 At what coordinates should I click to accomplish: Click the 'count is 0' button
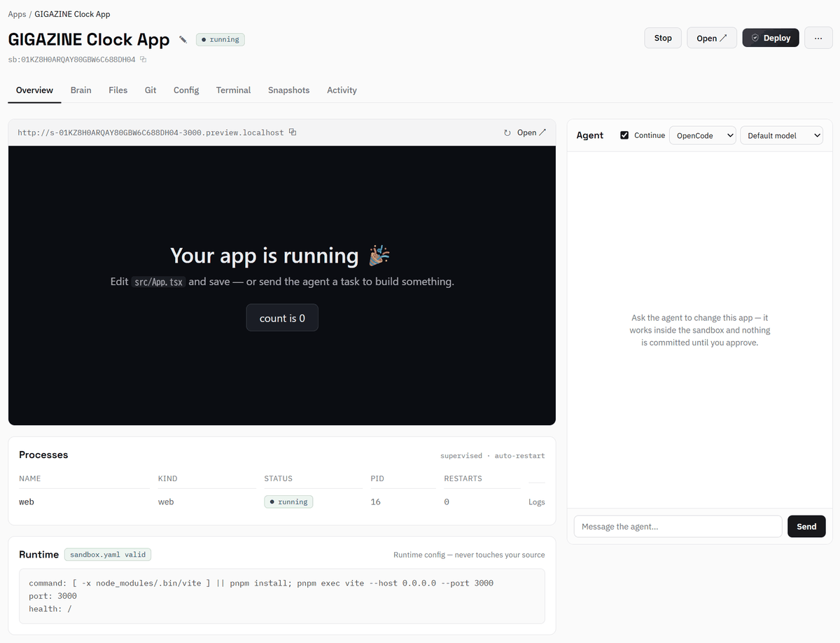click(282, 318)
